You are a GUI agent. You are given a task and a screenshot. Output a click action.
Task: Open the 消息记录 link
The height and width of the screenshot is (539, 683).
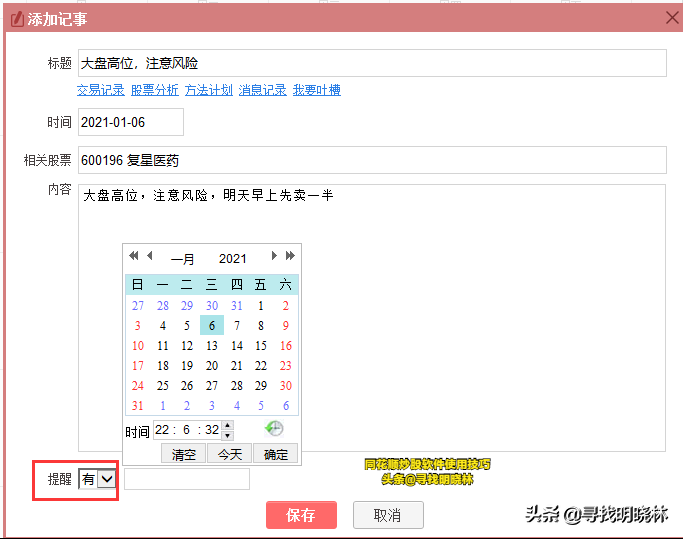click(263, 90)
